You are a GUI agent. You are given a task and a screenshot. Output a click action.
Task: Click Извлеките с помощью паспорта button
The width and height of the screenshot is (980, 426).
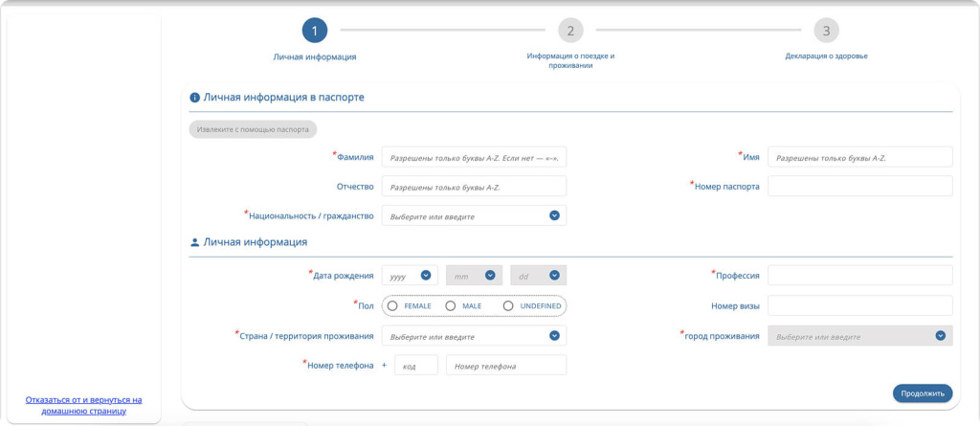pos(253,128)
